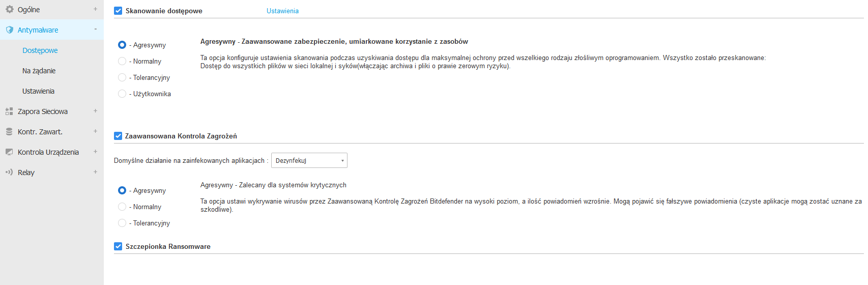868x285 pixels.
Task: Click the gear icon beside Ogólne
Action: 9,9
